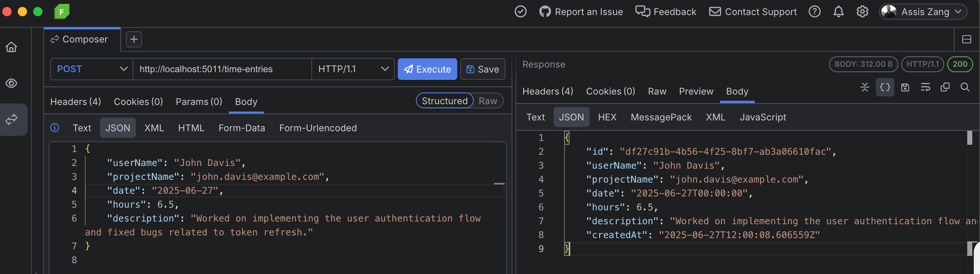Switch to request Headers (4) tab
980x274 pixels.
pos(76,101)
